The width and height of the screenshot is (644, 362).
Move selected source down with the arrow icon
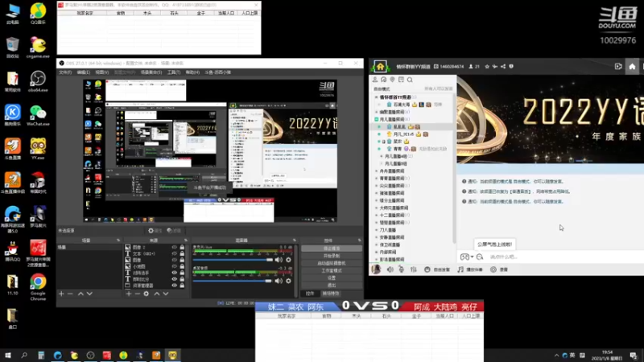[166, 294]
